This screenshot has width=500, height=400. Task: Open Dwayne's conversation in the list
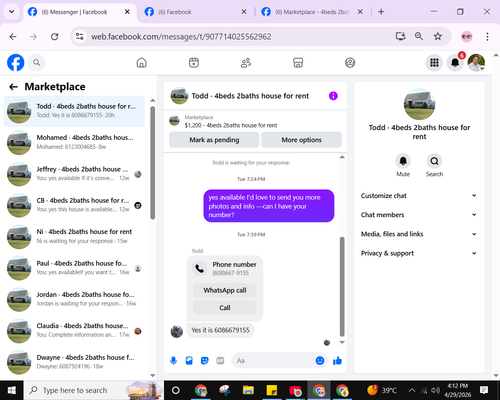(74, 362)
